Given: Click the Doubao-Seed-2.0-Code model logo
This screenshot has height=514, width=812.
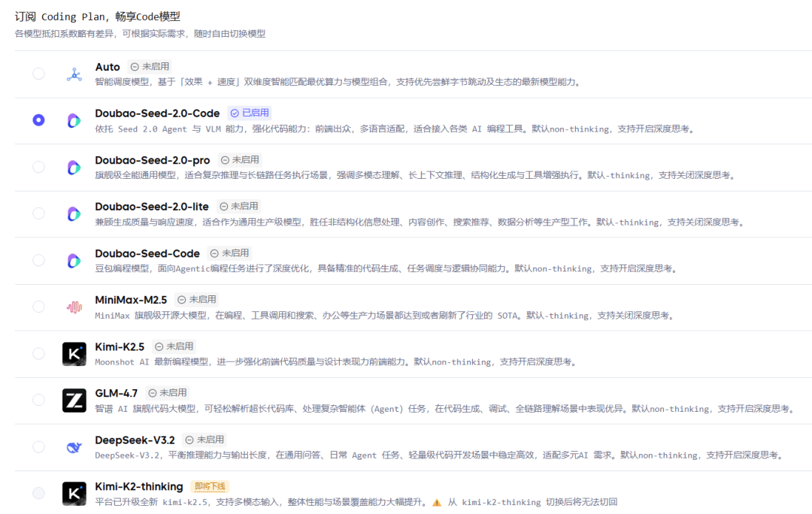Looking at the screenshot, I should (x=74, y=120).
